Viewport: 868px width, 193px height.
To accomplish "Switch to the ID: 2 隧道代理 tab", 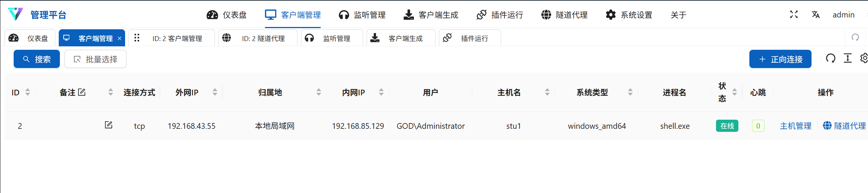I will [x=258, y=38].
